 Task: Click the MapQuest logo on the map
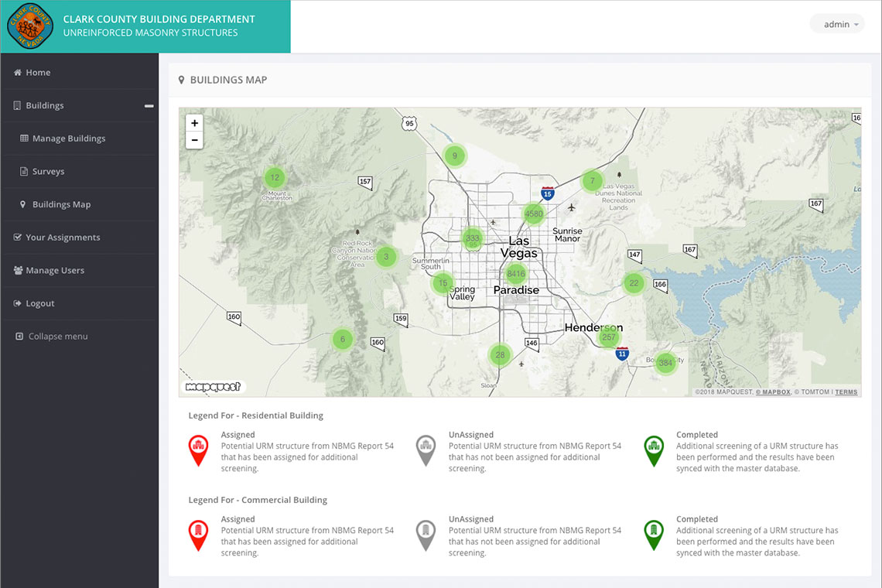(x=214, y=387)
